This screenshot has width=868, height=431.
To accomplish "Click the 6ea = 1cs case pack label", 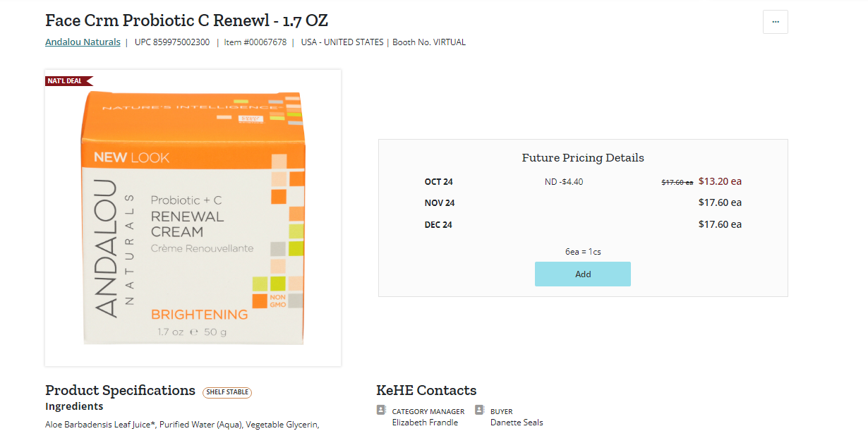I will pyautogui.click(x=583, y=252).
